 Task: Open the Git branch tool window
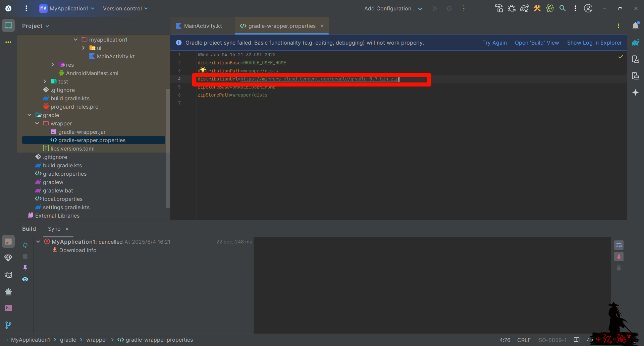click(x=8, y=325)
